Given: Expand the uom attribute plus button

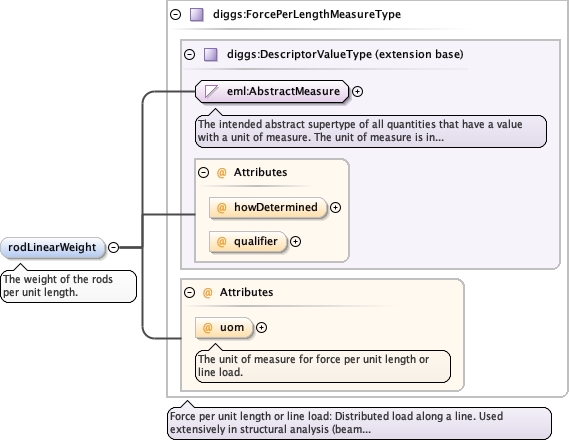Looking at the screenshot, I should click(261, 328).
